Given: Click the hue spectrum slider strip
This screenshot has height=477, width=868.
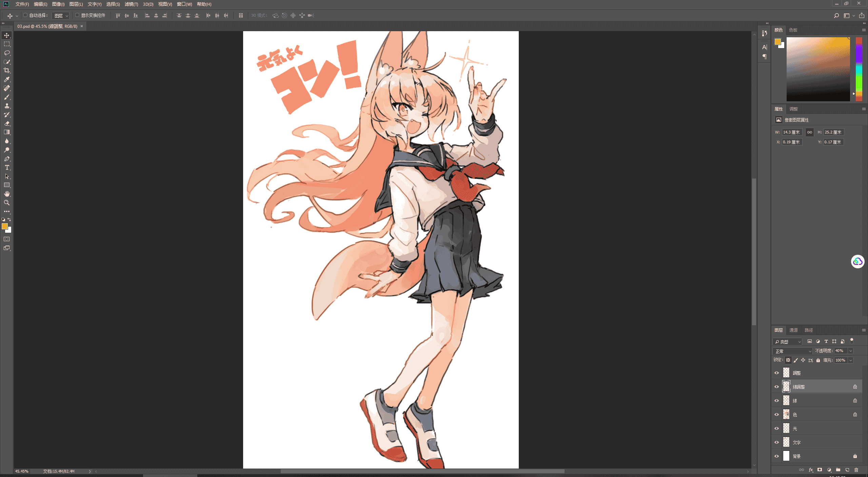Looking at the screenshot, I should (859, 69).
